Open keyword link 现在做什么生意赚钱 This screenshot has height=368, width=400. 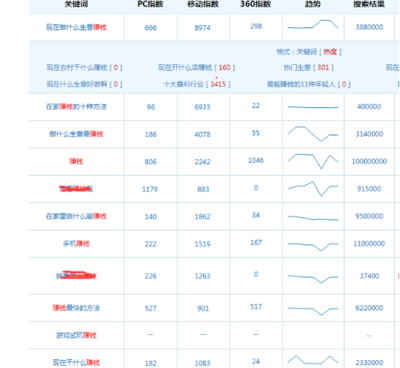click(76, 27)
